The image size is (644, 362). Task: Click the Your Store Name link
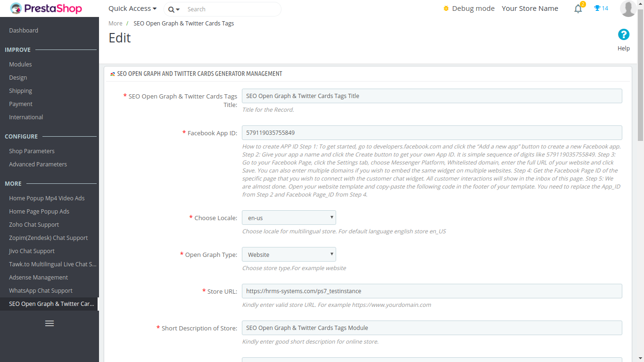[x=529, y=8]
